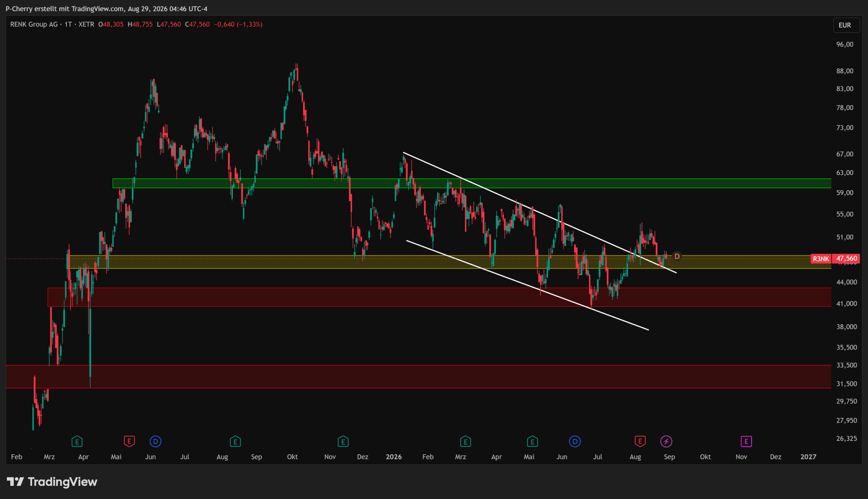The width and height of the screenshot is (868, 499).
Task: Click the 51,00 price axis label
Action: coord(845,237)
